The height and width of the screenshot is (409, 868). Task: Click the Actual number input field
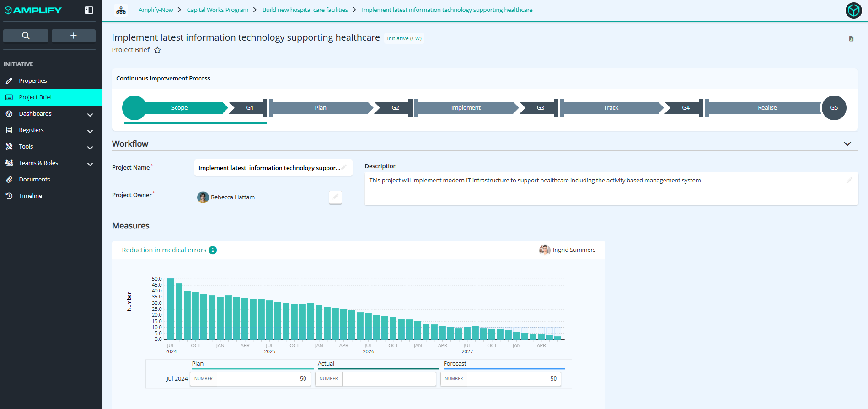click(x=388, y=379)
